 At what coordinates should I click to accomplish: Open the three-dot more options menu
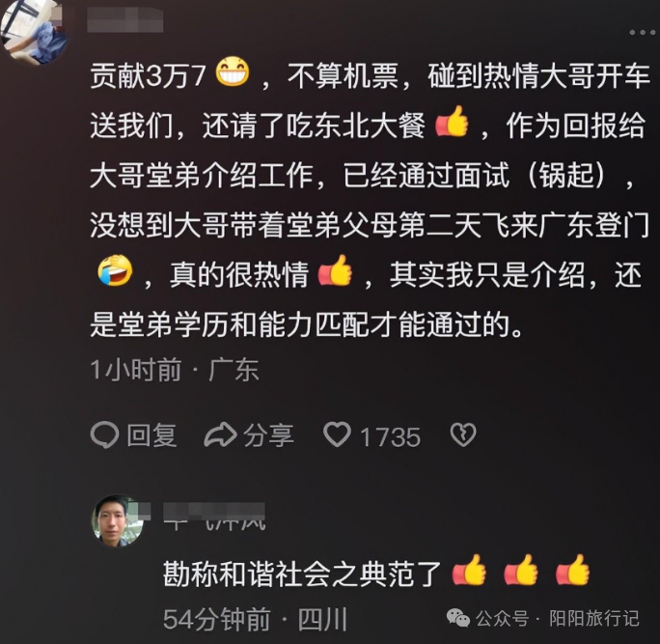pyautogui.click(x=643, y=33)
